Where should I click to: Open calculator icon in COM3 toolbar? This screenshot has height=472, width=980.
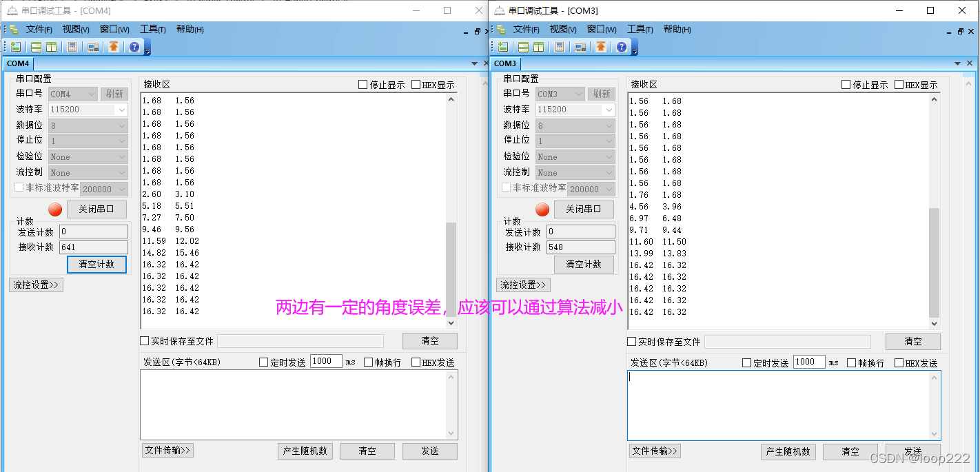(559, 47)
